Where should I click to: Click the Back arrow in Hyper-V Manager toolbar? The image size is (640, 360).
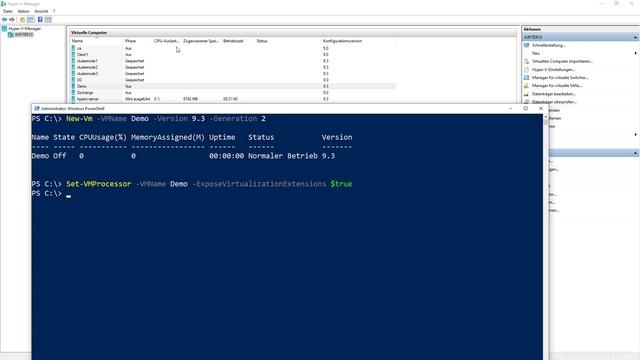pyautogui.click(x=4, y=20)
